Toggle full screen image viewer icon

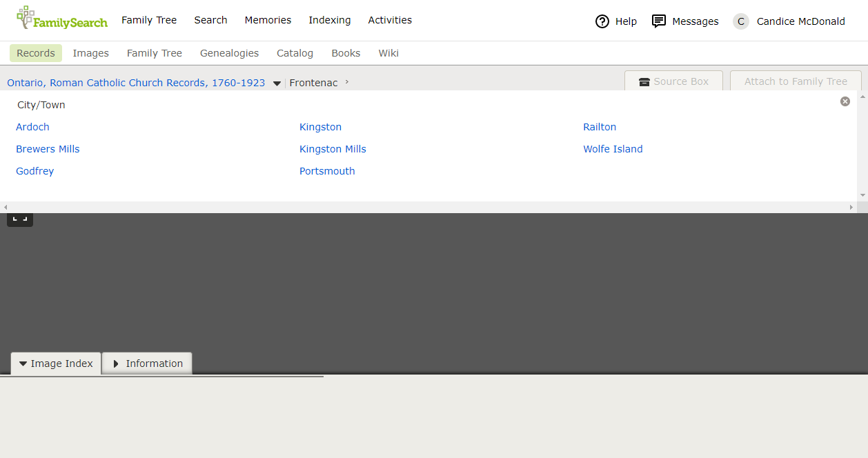[x=20, y=219]
